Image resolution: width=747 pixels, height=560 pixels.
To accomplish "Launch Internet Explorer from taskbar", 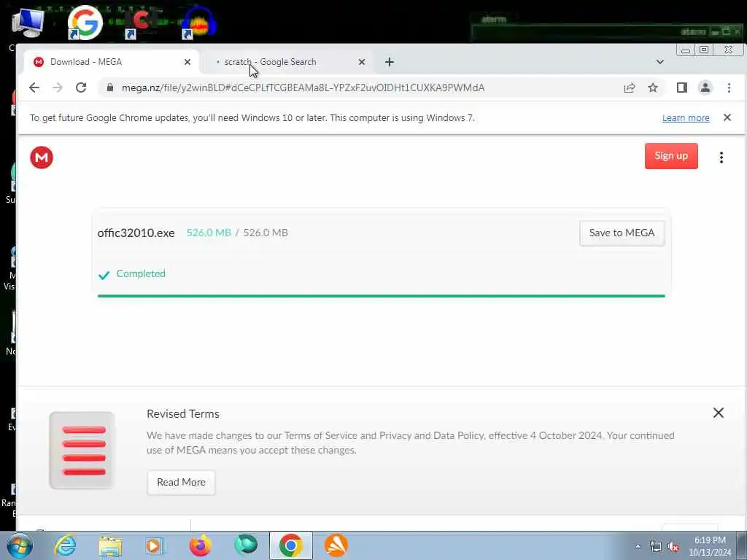I will 65,545.
